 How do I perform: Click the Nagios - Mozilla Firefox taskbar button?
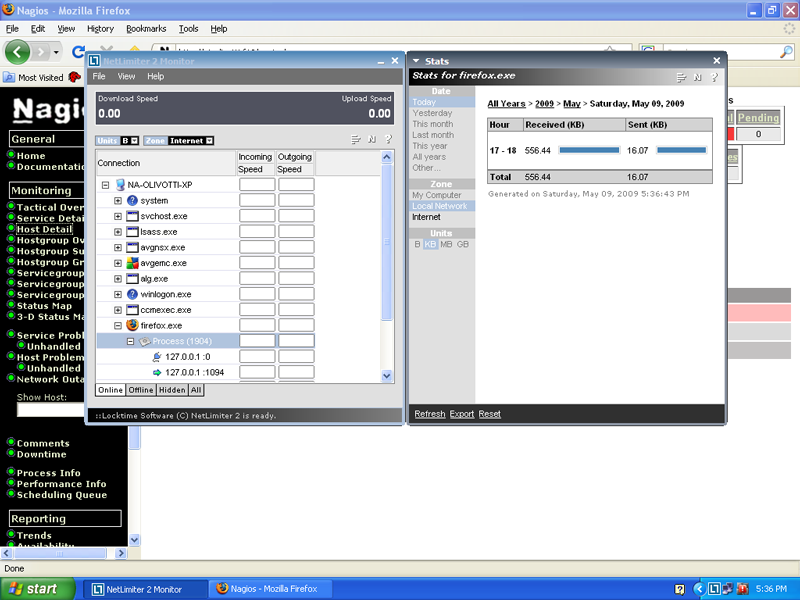pos(270,589)
